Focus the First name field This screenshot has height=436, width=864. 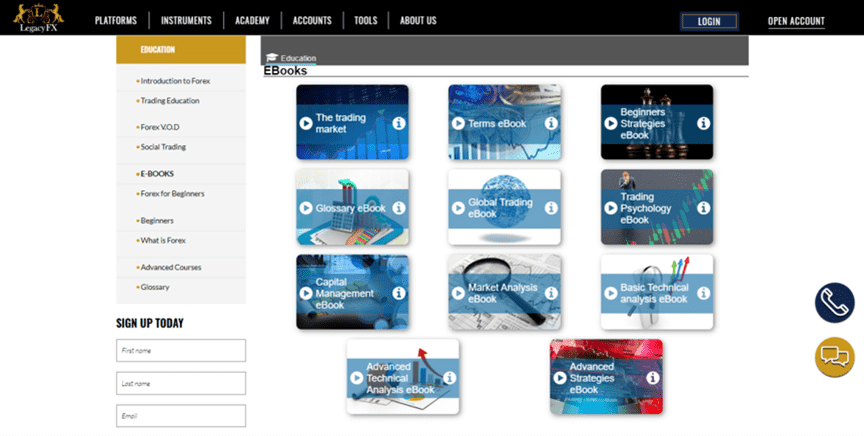coord(181,351)
